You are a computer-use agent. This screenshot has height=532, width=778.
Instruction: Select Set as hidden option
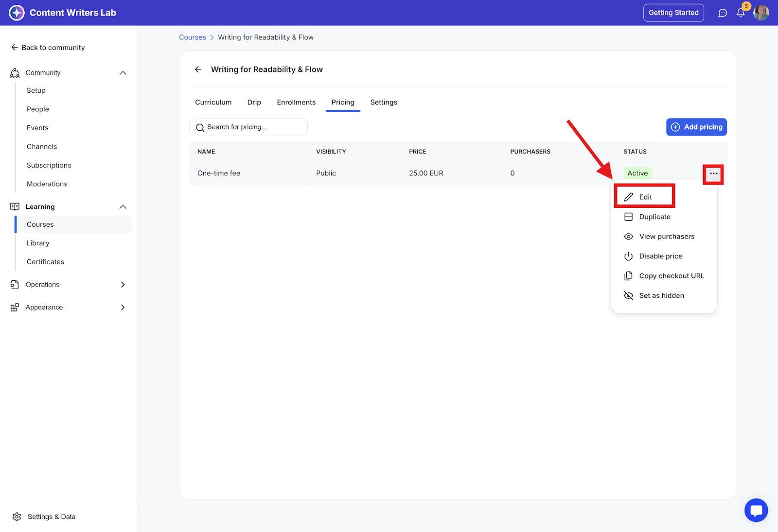[661, 295]
